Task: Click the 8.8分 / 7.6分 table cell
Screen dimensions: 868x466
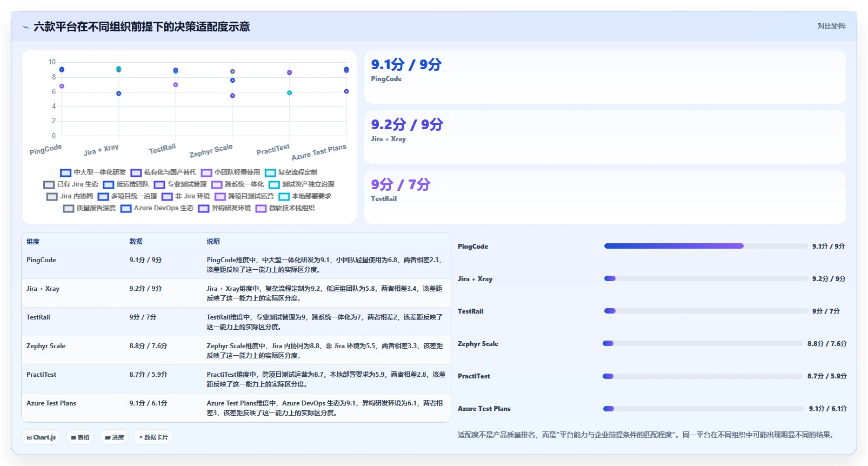Action: pyautogui.click(x=148, y=346)
